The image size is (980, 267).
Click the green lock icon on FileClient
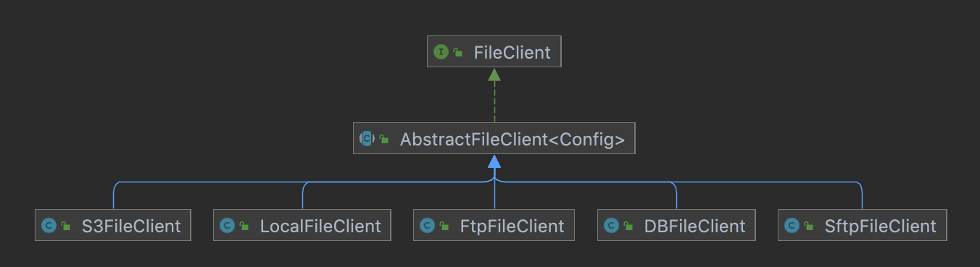point(458,53)
